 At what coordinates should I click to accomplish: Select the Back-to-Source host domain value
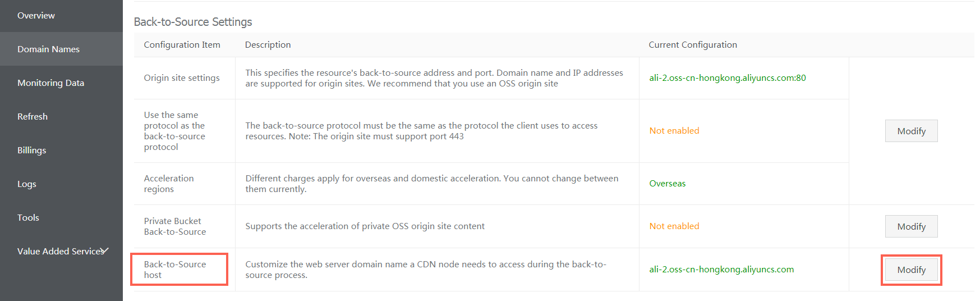[x=721, y=270]
